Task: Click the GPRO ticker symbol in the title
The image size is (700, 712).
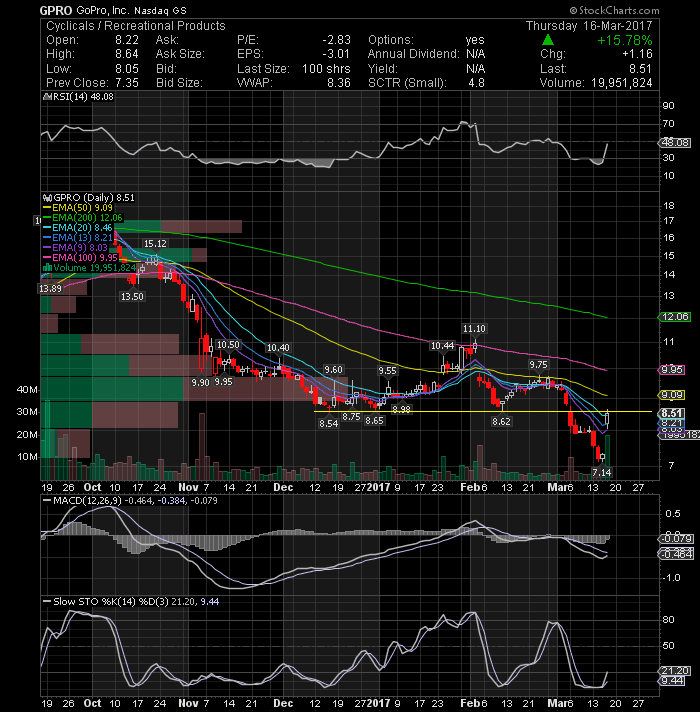Action: (56, 10)
